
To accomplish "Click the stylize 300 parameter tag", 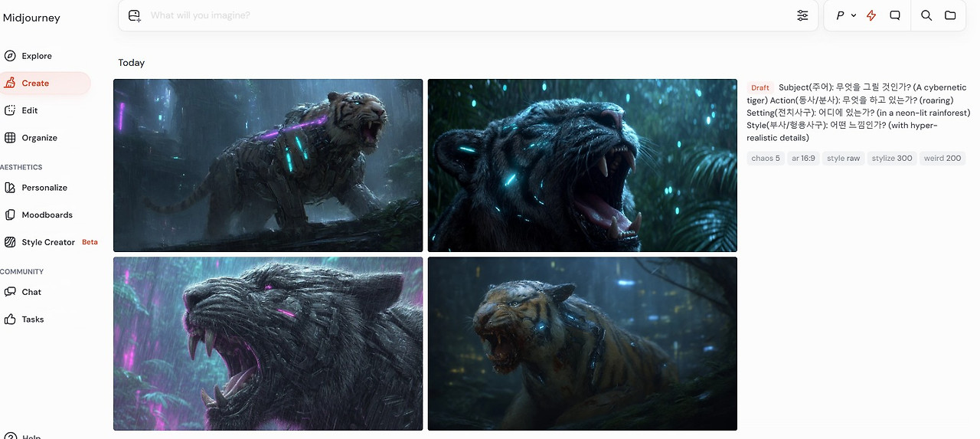I will click(x=892, y=159).
